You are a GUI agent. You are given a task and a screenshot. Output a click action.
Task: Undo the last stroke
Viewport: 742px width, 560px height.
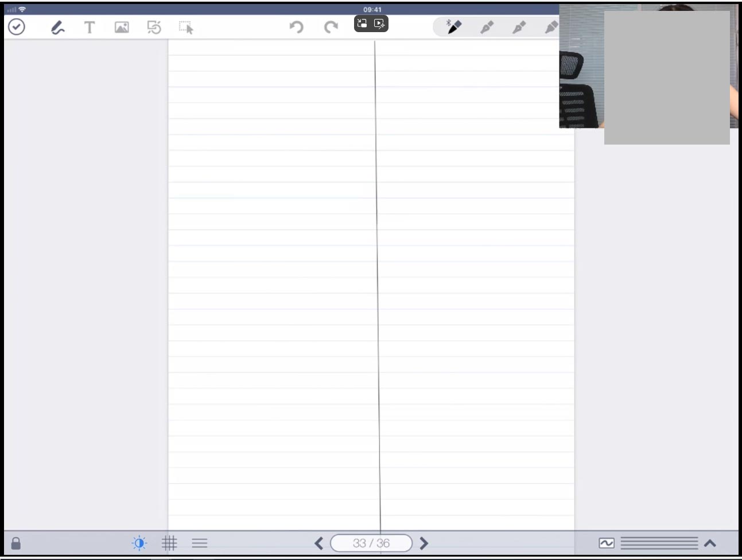(296, 26)
